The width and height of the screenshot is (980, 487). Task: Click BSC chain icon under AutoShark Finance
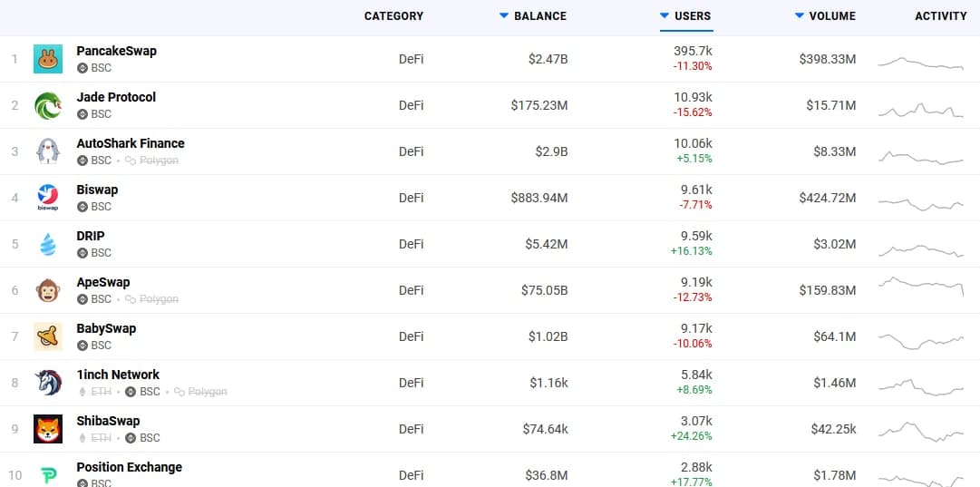pos(82,161)
